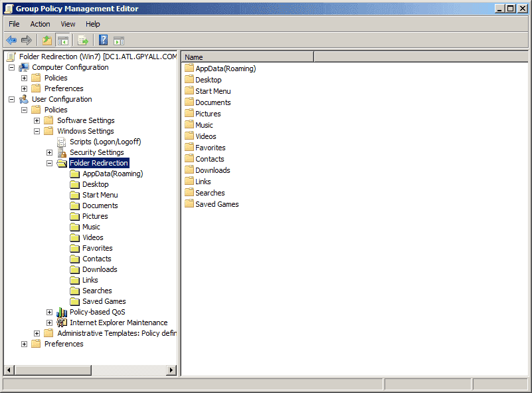Select Contacts in the tree pane
This screenshot has width=532, height=393.
click(97, 259)
